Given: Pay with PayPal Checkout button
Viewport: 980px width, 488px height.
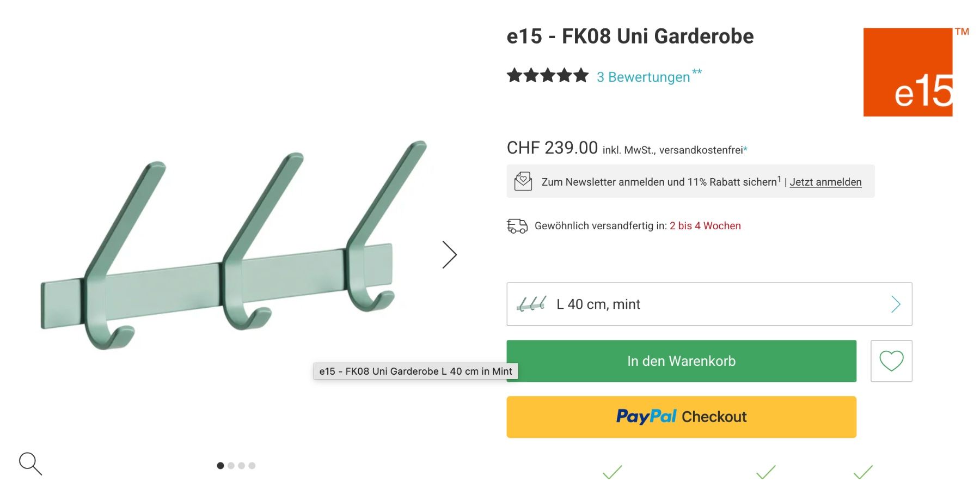Looking at the screenshot, I should [681, 417].
